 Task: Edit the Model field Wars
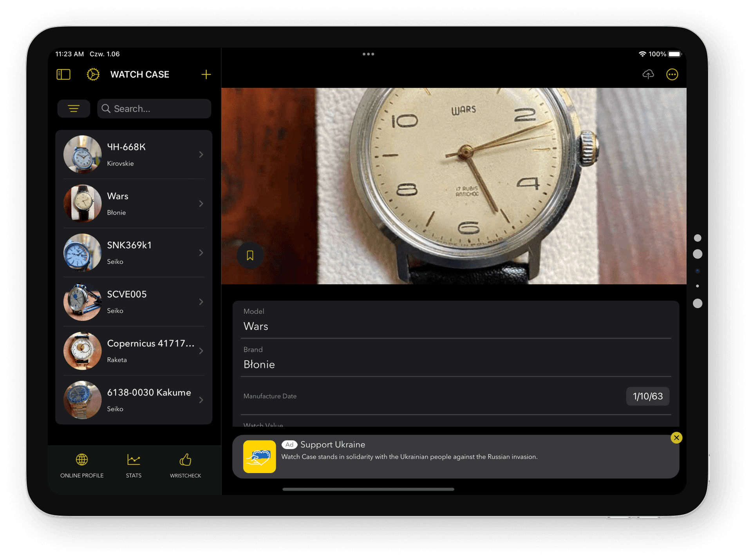455,326
